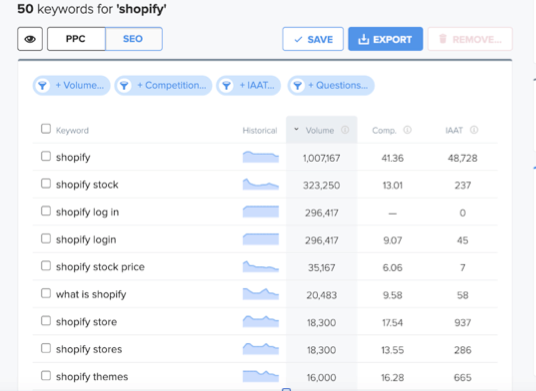Screen dimensions: 536x391
Task: Open historical chart for 'shopify' row
Action: click(261, 157)
